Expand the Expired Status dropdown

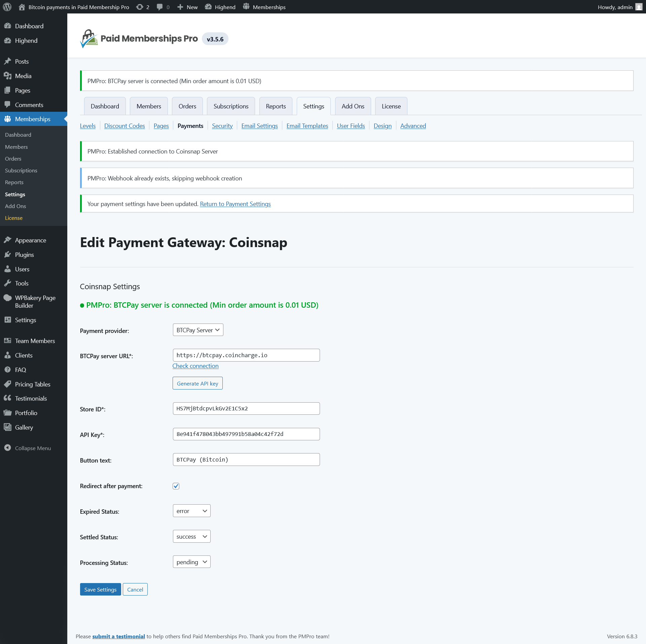pyautogui.click(x=191, y=511)
